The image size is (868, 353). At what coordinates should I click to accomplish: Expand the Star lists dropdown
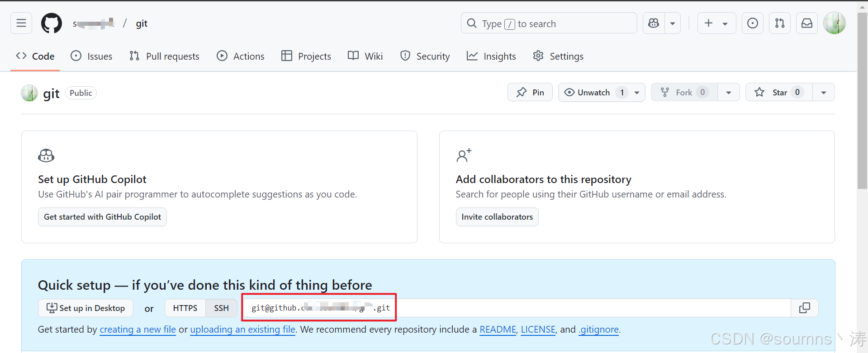tap(824, 92)
